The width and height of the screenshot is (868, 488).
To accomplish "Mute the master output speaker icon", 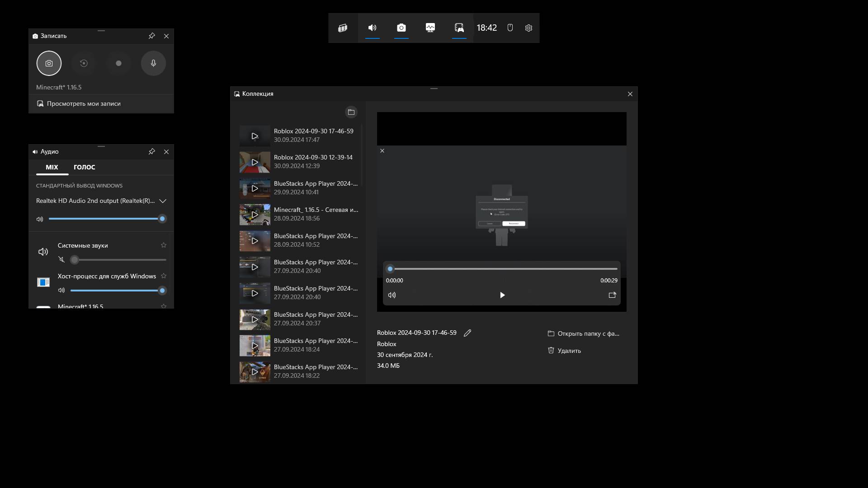I will coord(40,219).
